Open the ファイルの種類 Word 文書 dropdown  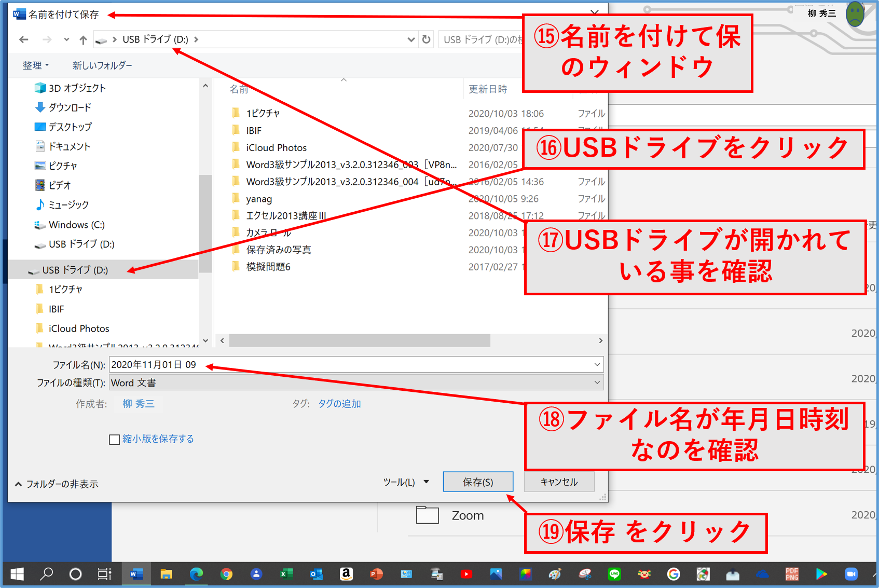tap(356, 382)
